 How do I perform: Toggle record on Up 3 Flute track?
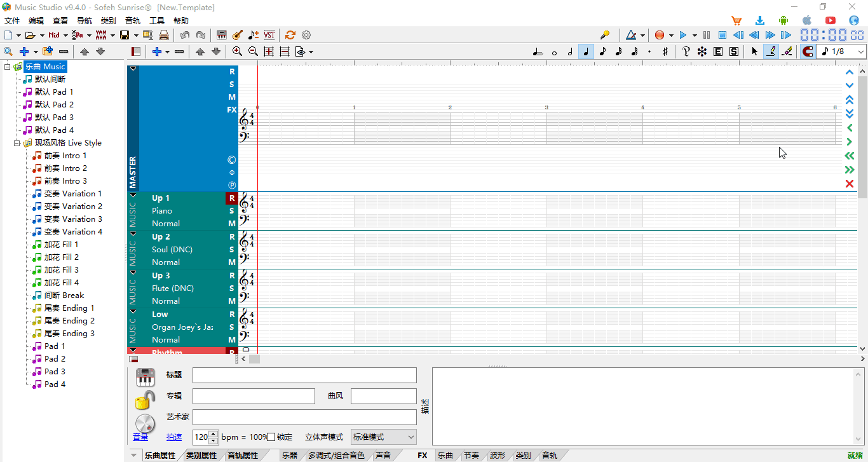[232, 276]
